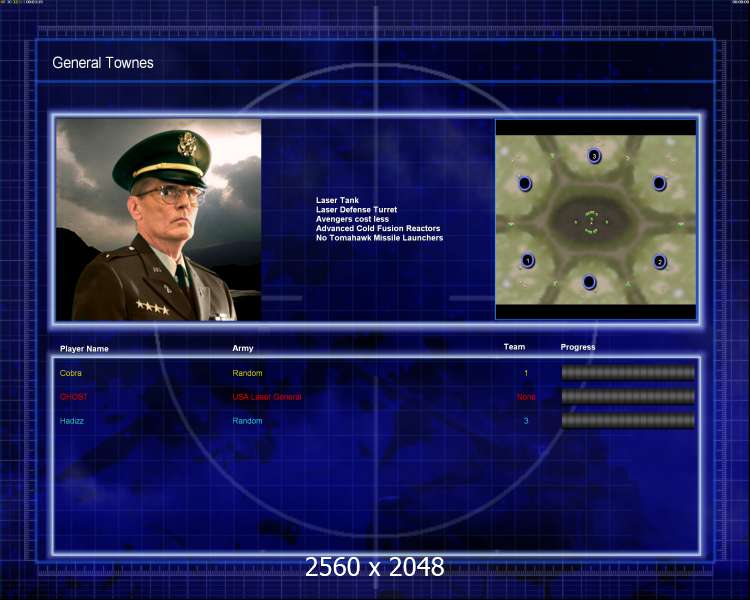Click Cobra's team value "1"

(526, 373)
